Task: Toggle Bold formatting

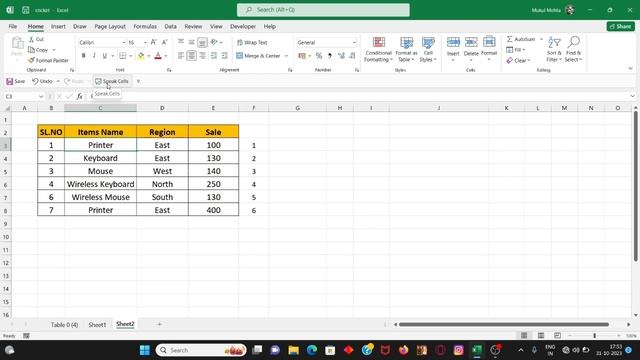Action: pyautogui.click(x=84, y=56)
